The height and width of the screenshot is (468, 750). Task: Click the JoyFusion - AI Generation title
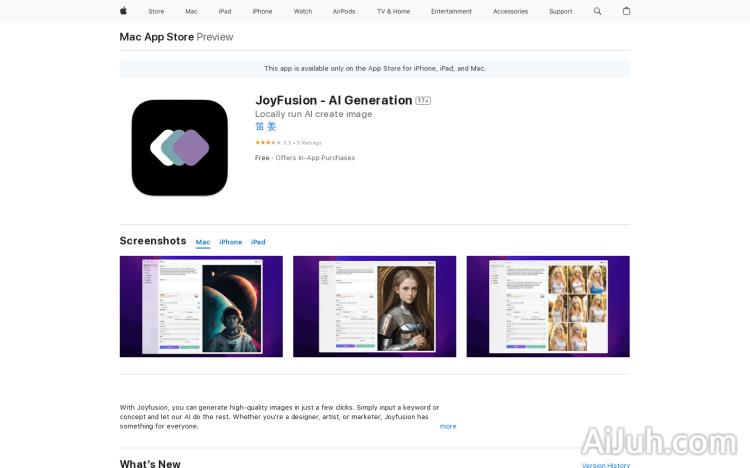point(333,100)
